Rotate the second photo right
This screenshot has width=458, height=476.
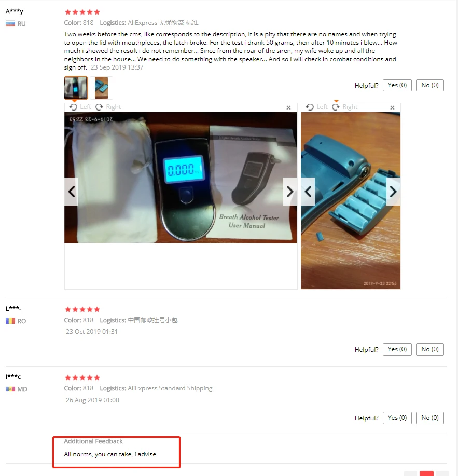pyautogui.click(x=345, y=107)
